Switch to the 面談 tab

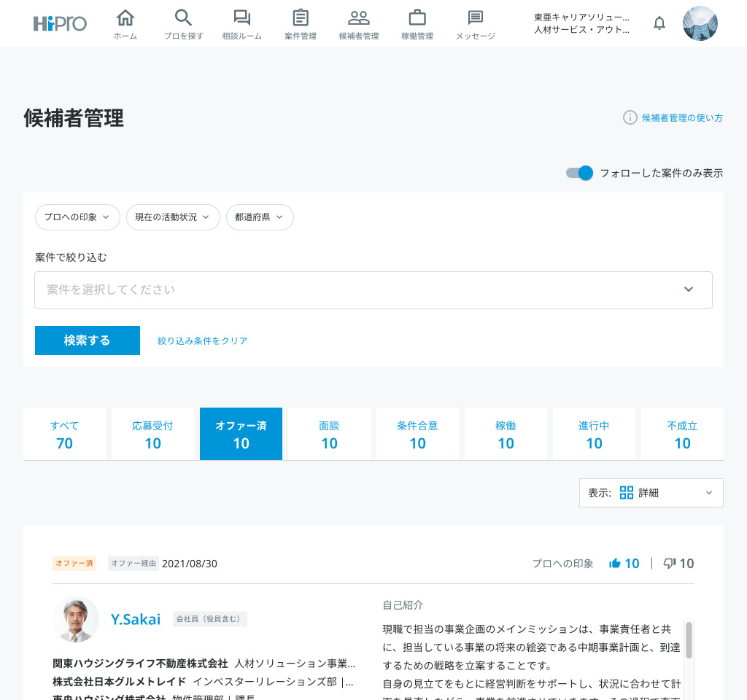(329, 434)
